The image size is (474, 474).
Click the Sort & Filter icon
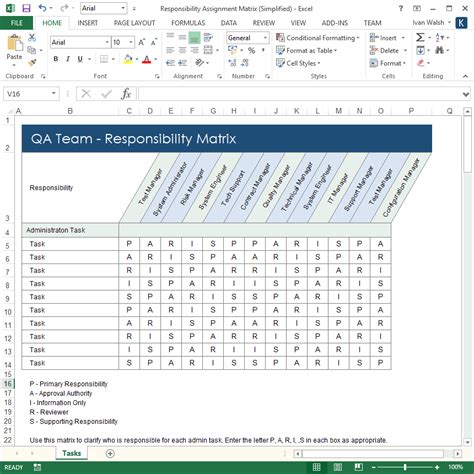440,37
